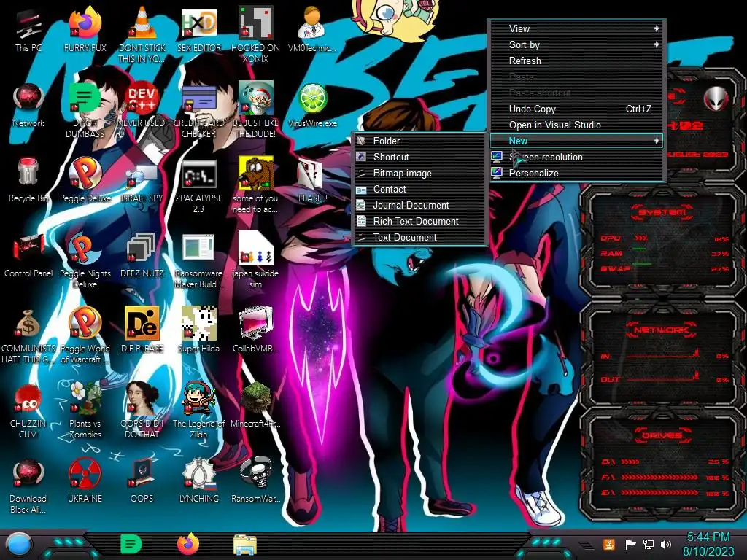Create a new Shortcut
This screenshot has width=747, height=560.
tap(419, 157)
